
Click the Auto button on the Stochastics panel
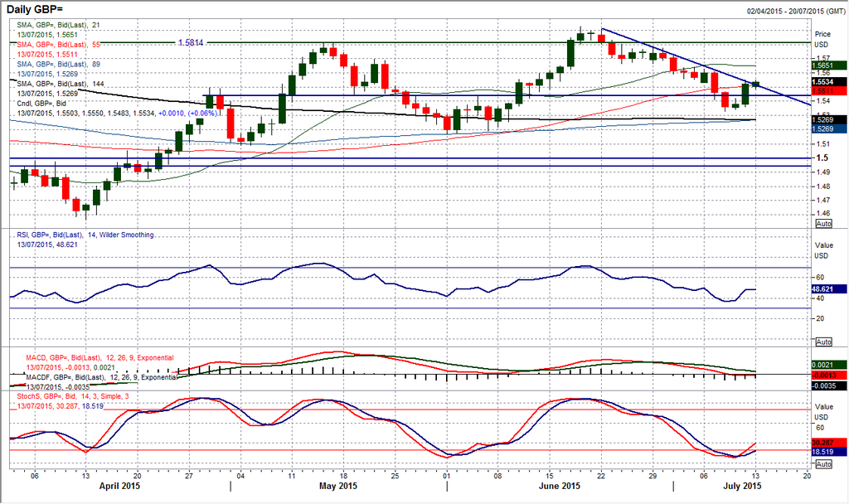pos(823,464)
